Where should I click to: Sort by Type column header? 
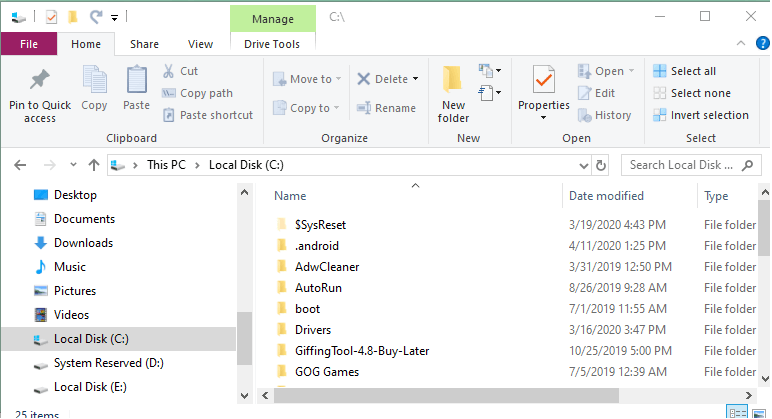pos(716,196)
